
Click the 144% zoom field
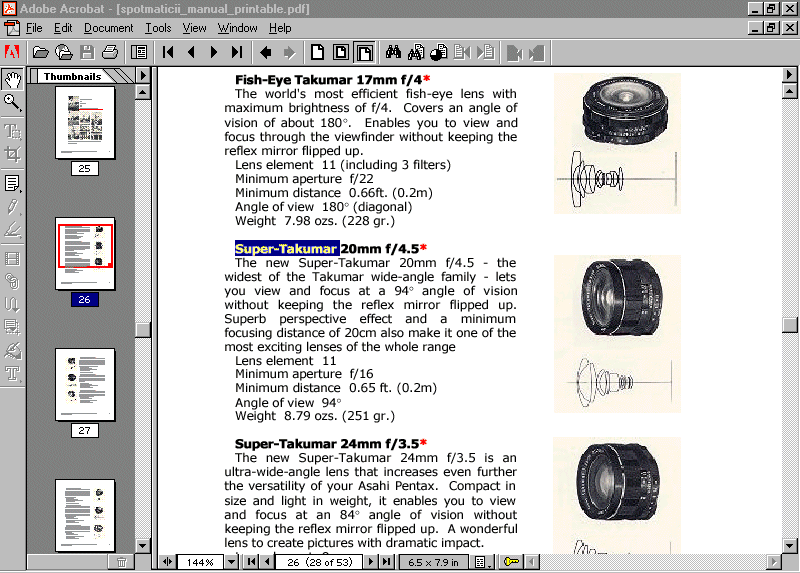[200, 562]
